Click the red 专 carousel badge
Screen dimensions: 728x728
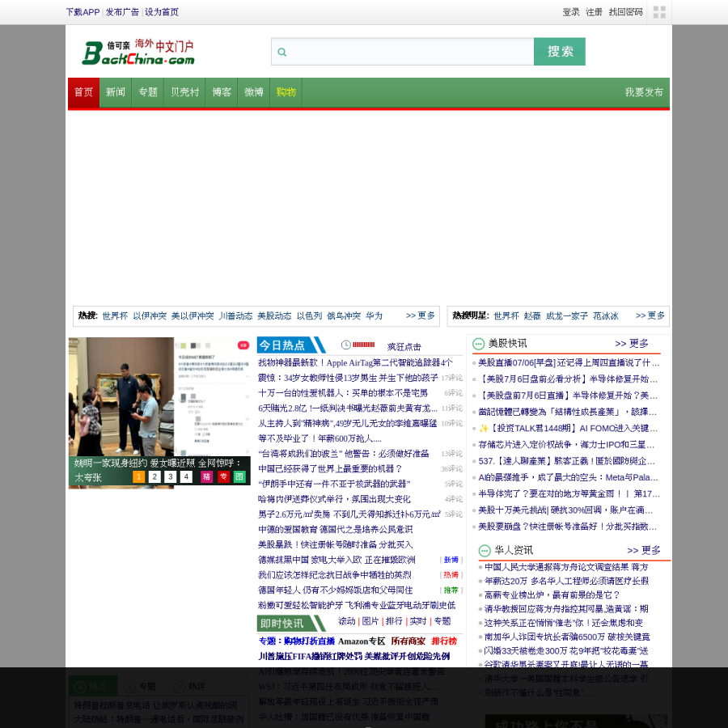click(x=223, y=476)
